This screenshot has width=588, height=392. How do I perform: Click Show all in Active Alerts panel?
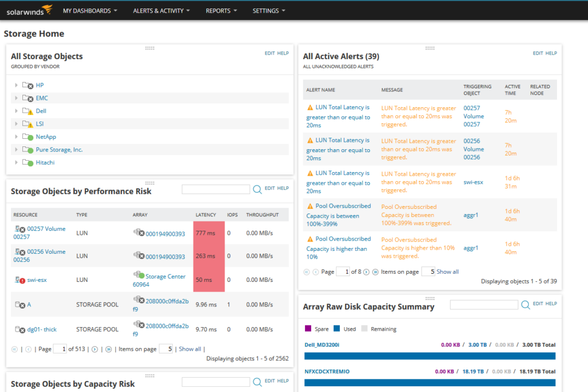[447, 271]
